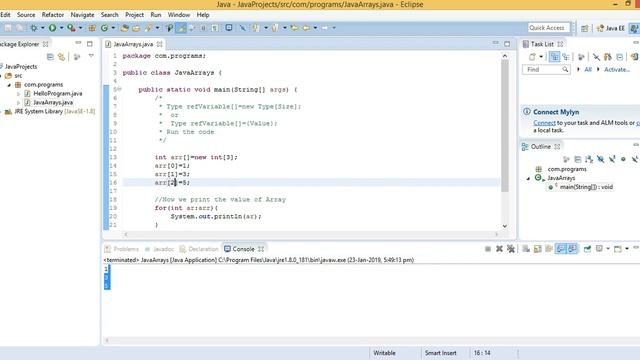Click the New Java Class green C icon
Screen dimensions: 640x360
click(x=104, y=28)
